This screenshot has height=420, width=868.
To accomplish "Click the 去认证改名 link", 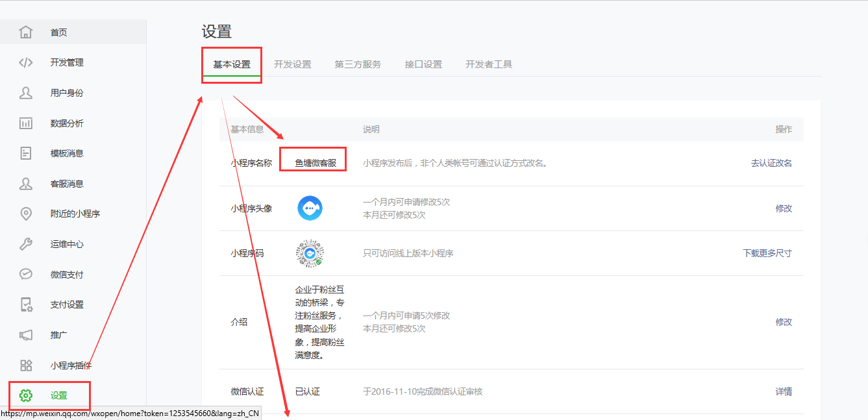I will point(771,163).
